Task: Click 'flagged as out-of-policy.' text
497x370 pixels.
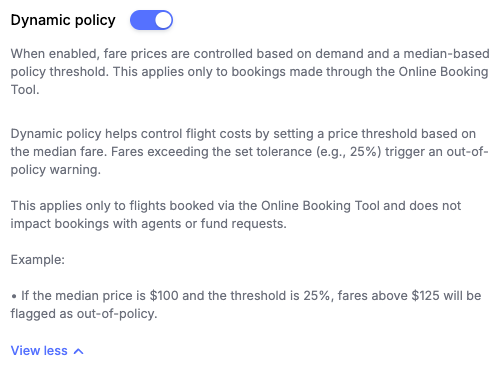Action: point(84,314)
